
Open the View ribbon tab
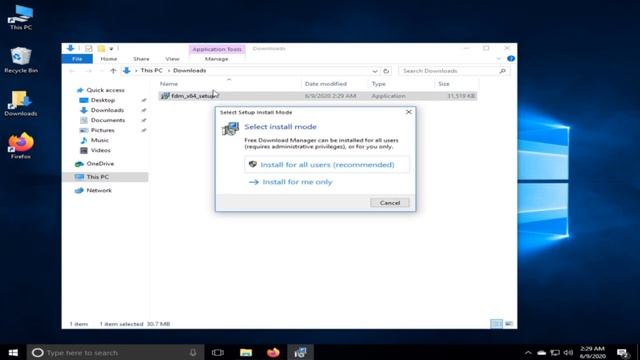(x=172, y=59)
